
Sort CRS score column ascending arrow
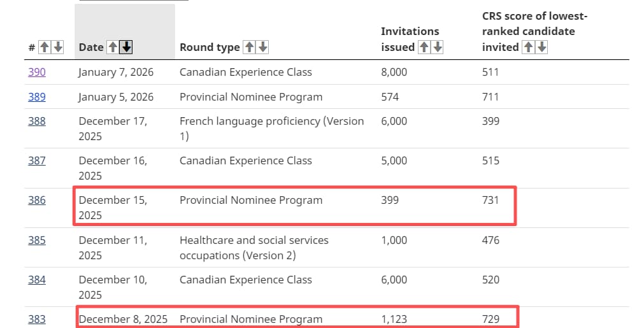click(528, 47)
